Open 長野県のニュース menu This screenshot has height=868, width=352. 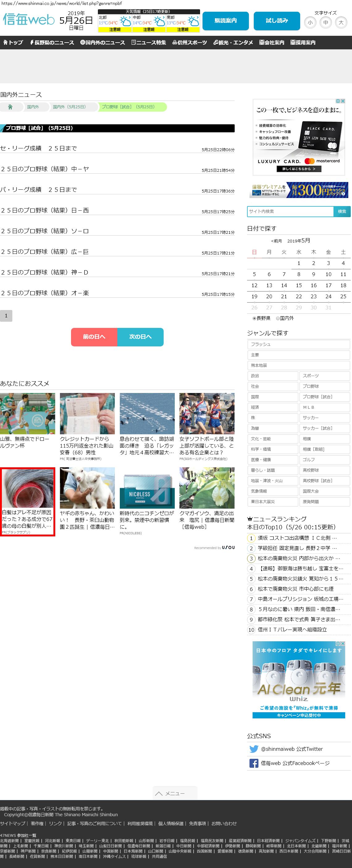pos(52,43)
